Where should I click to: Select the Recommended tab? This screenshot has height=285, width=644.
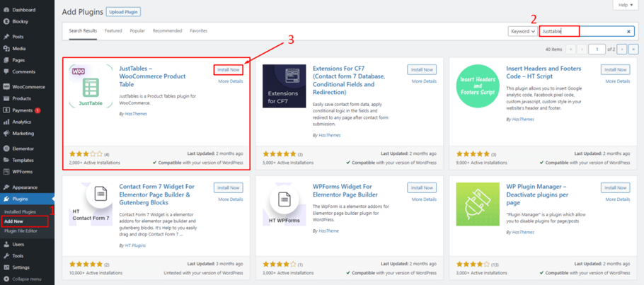(x=167, y=31)
